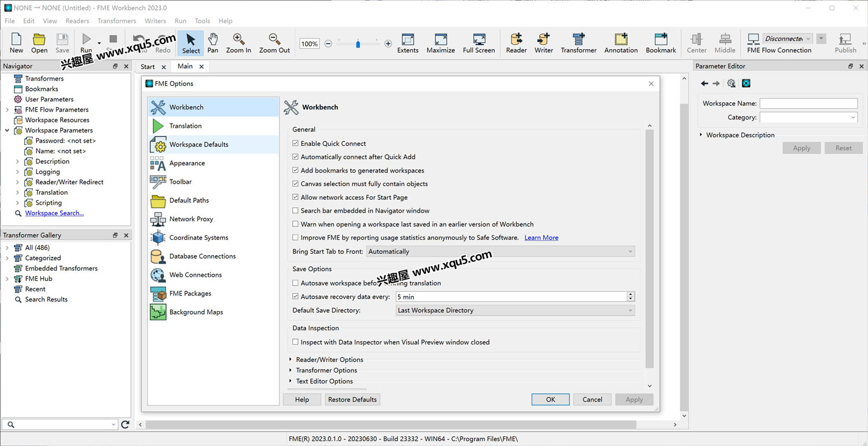868x446 pixels.
Task: Toggle Enable Quick Connect checkbox
Action: coord(296,143)
